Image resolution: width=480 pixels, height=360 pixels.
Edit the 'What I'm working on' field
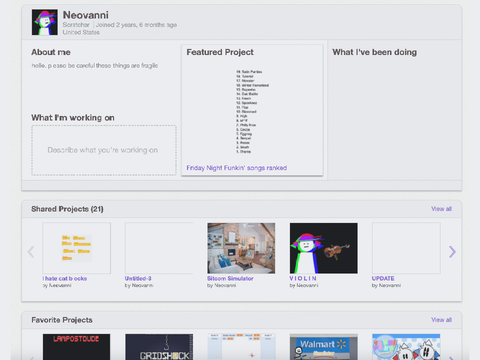[104, 150]
